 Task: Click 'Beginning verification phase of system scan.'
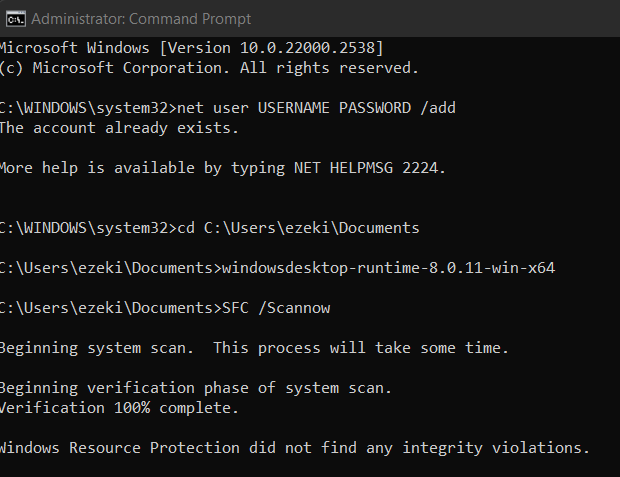tap(196, 388)
